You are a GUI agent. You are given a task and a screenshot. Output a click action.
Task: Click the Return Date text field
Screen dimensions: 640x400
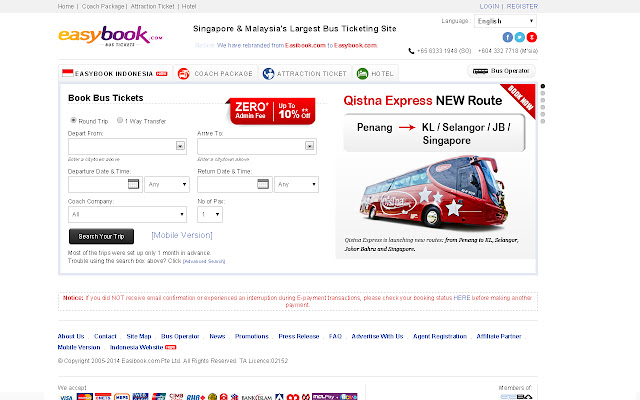235,184
